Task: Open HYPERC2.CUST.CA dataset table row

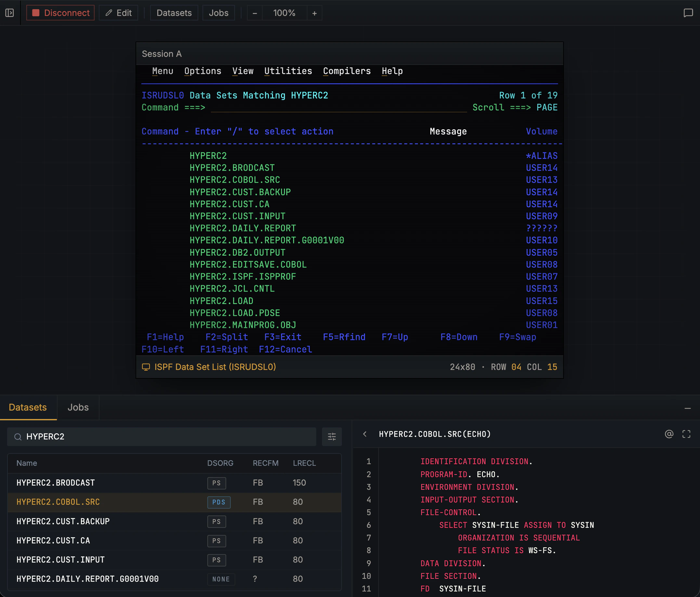Action: pyautogui.click(x=174, y=540)
